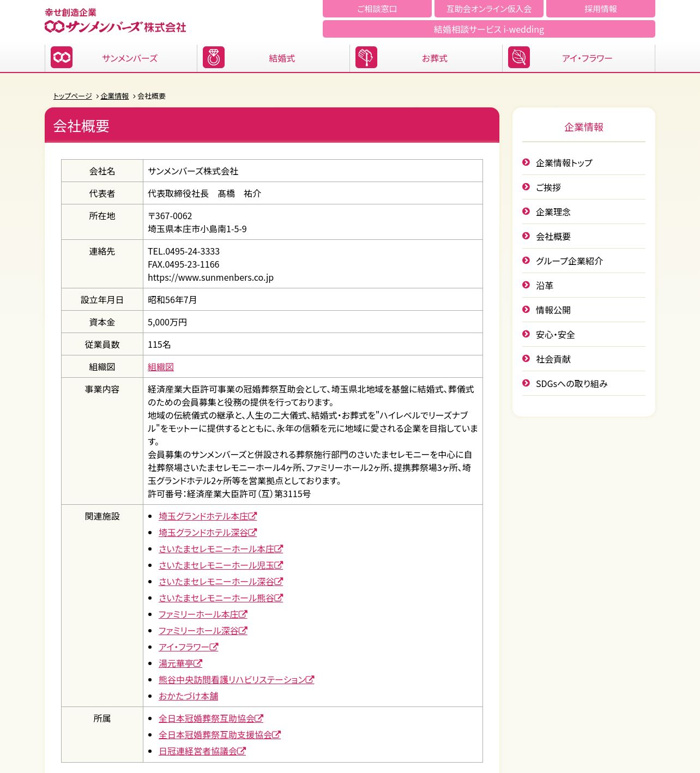Click the 採用情報 button
Image resolution: width=700 pixels, height=773 pixels.
(x=601, y=9)
